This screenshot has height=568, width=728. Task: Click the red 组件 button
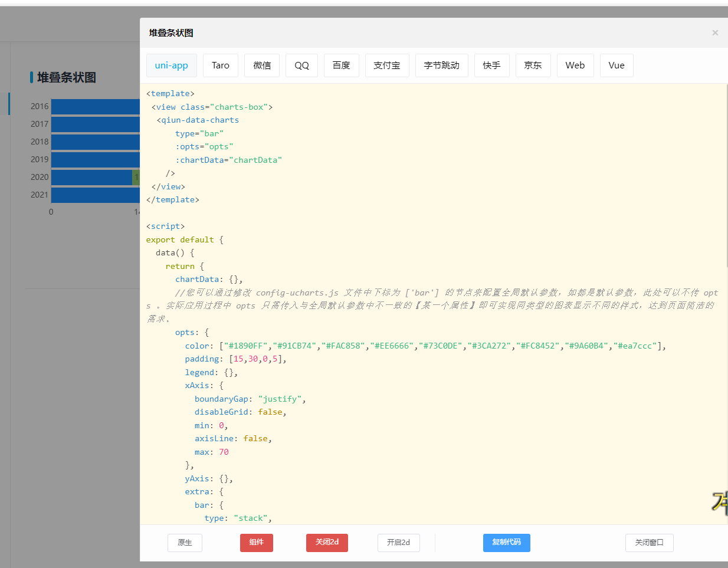coord(257,543)
